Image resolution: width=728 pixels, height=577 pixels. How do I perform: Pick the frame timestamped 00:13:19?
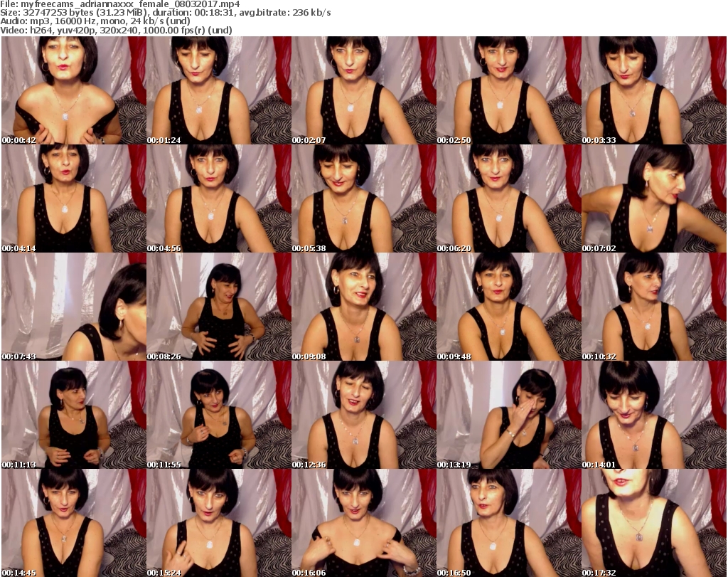pyautogui.click(x=509, y=415)
